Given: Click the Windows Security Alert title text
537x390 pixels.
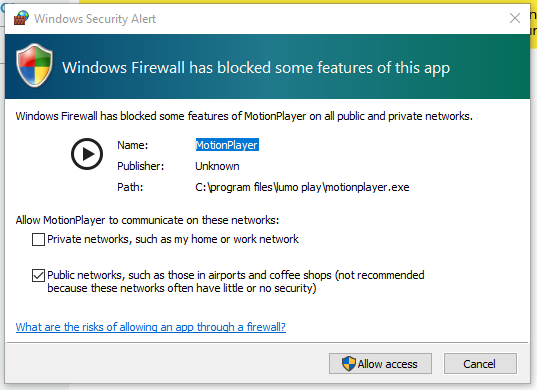Looking at the screenshot, I should [x=95, y=18].
